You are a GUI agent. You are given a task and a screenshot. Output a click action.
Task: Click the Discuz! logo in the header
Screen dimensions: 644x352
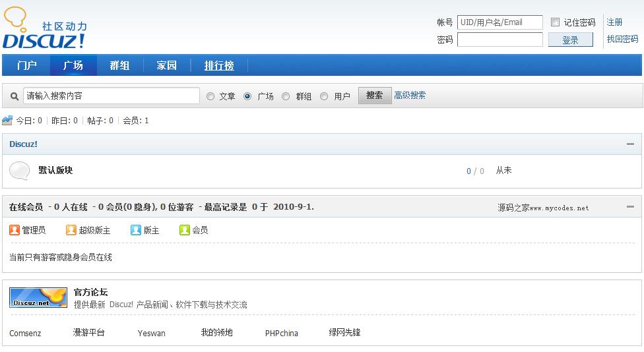(44, 28)
